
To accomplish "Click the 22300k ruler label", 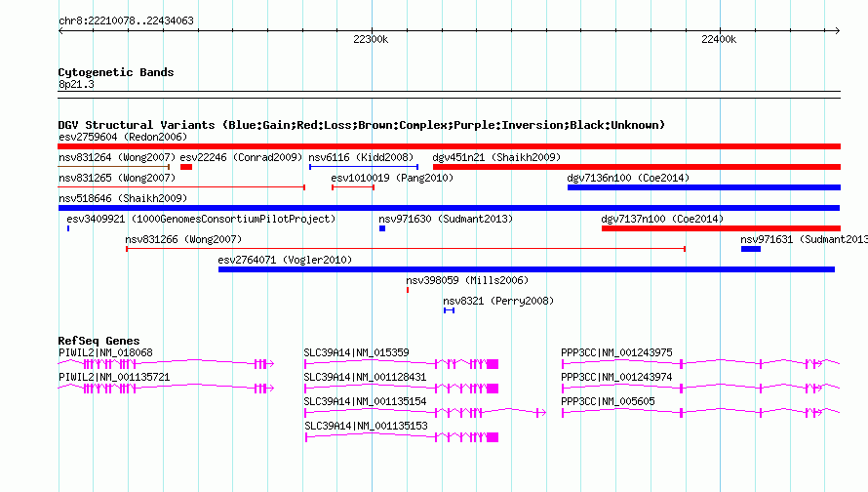I will pyautogui.click(x=371, y=39).
